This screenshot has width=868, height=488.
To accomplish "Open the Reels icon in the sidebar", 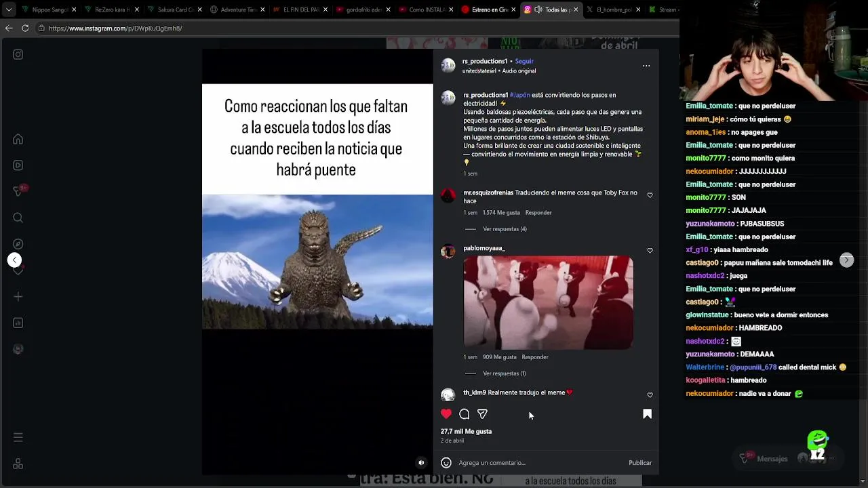I will [x=18, y=165].
